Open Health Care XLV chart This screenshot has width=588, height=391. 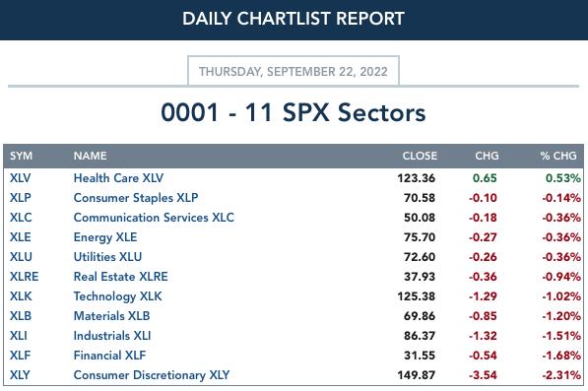tap(118, 178)
